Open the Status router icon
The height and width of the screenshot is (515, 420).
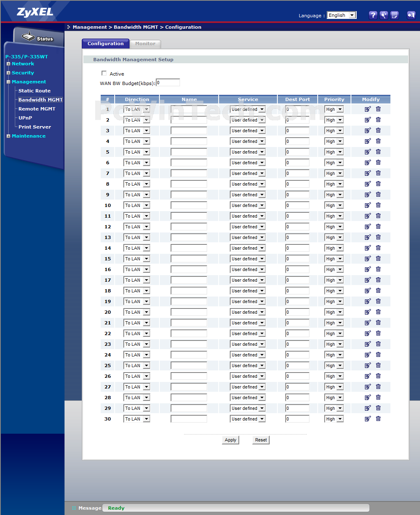29,37
